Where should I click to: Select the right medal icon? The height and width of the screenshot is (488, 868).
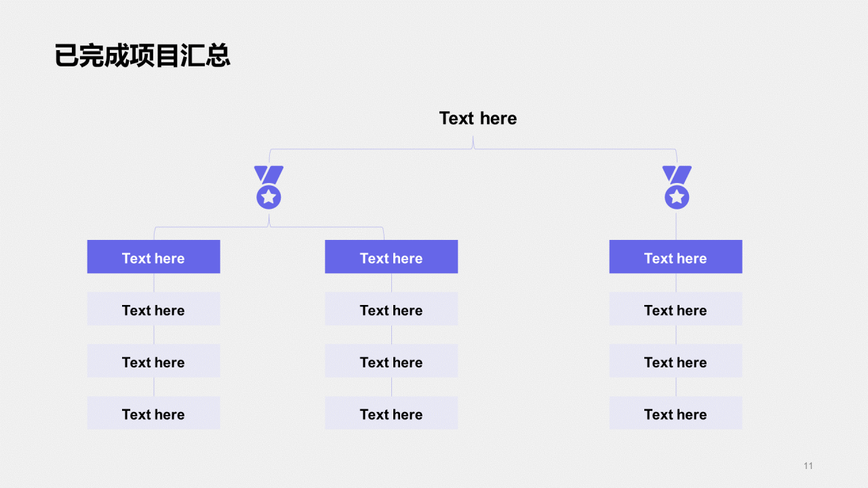(x=677, y=187)
